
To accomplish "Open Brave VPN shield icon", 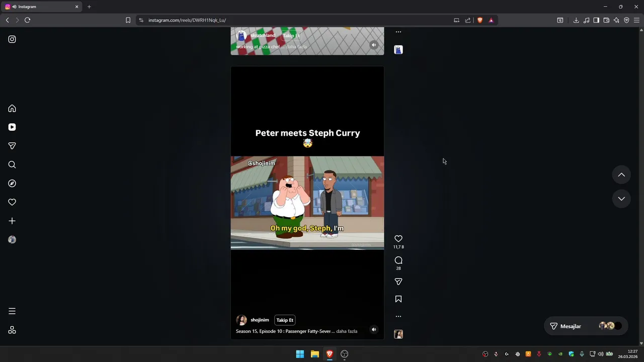I will coord(626,20).
